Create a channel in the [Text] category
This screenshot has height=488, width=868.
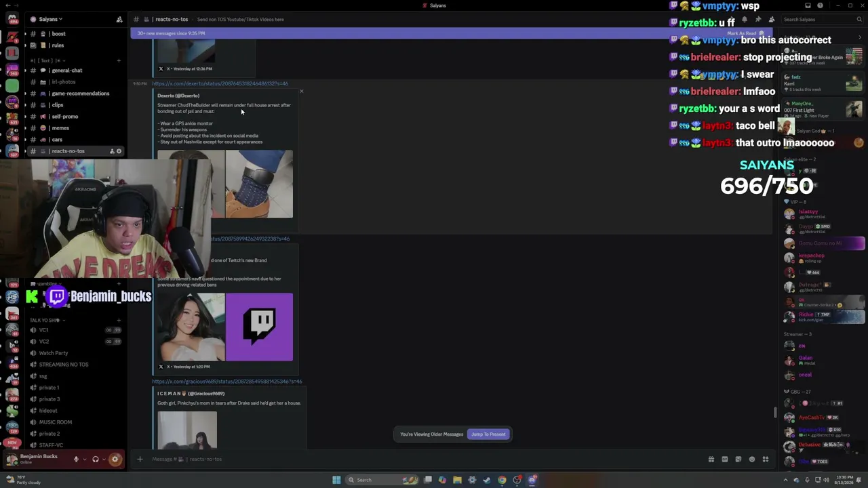pyautogui.click(x=119, y=61)
